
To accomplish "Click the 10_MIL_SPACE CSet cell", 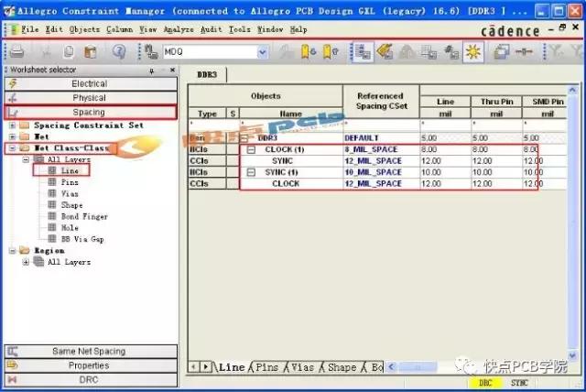I will 382,172.
